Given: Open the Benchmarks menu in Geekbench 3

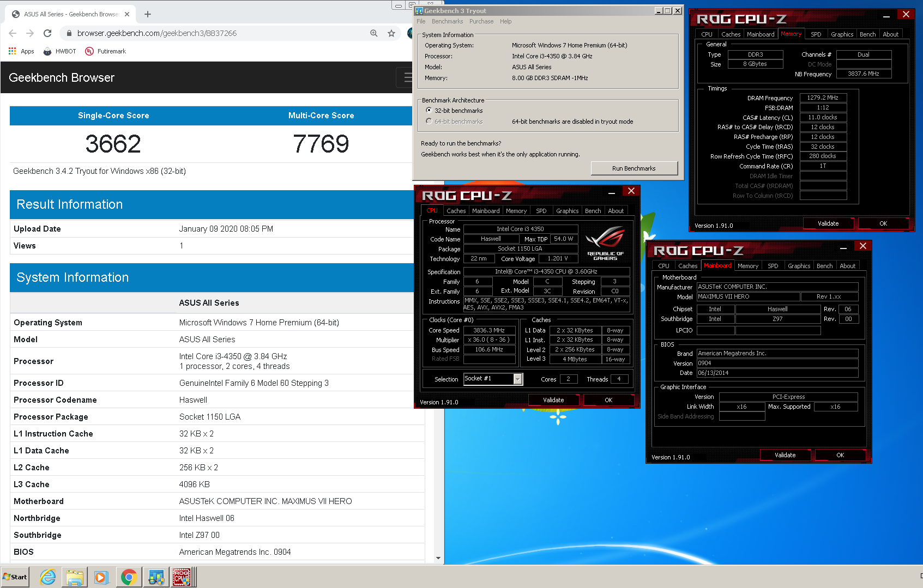Looking at the screenshot, I should point(447,21).
